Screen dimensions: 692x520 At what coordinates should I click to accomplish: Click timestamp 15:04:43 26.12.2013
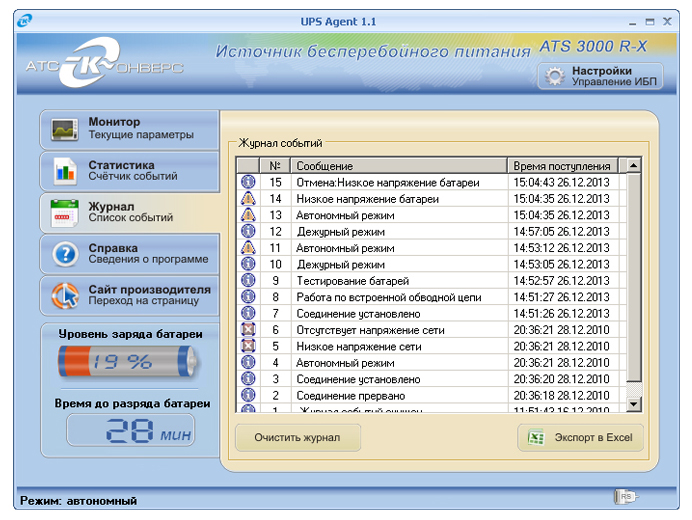pos(561,182)
